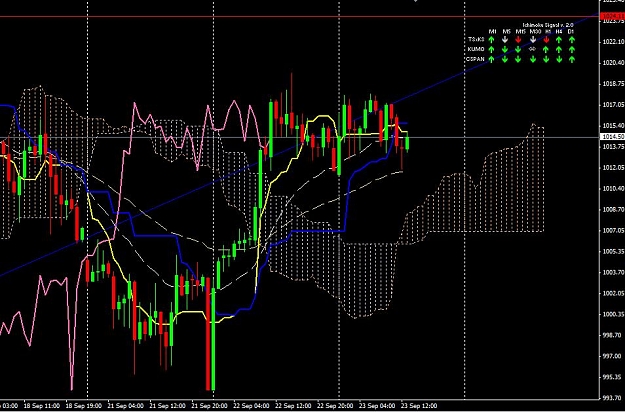Image resolution: width=625 pixels, height=412 pixels.
Task: Click the CSPAN M15 green down arrow
Action: [x=518, y=59]
